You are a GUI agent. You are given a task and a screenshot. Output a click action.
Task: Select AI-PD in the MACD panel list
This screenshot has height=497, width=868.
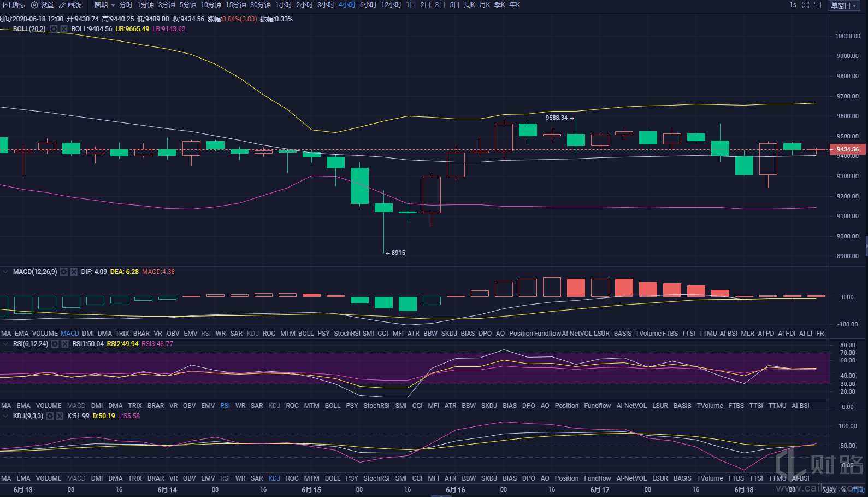(x=766, y=334)
